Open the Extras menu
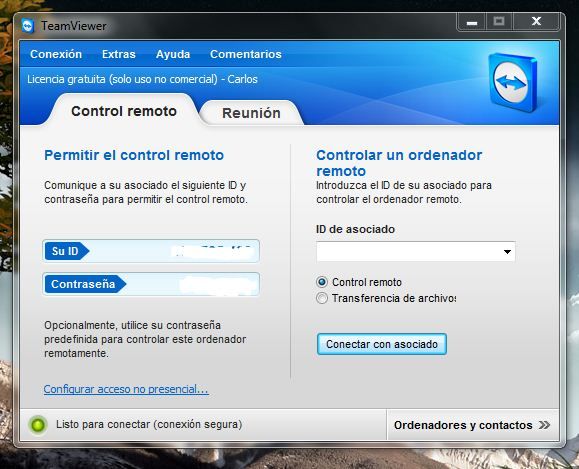 click(119, 54)
